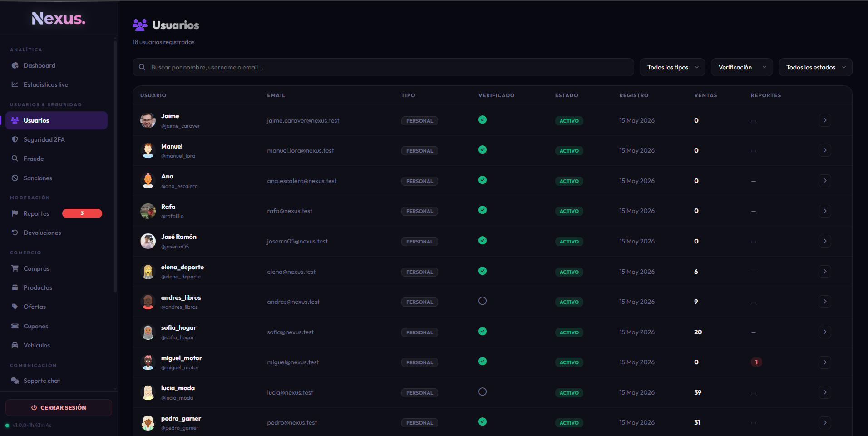Click the @pedro_gamer handle

180,428
